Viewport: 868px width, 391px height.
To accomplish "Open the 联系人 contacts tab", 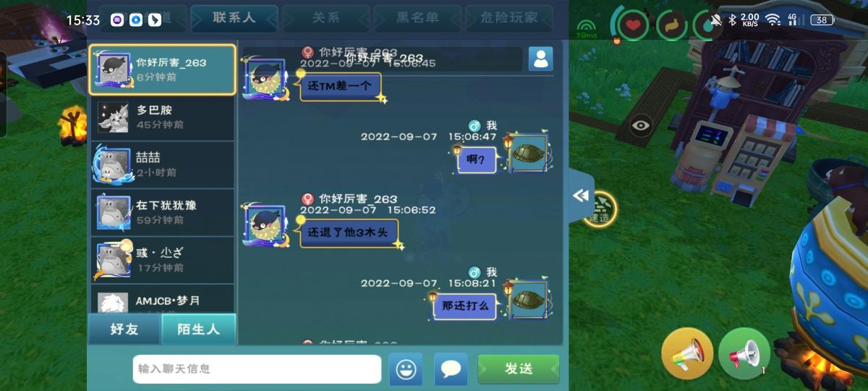I will tap(234, 18).
